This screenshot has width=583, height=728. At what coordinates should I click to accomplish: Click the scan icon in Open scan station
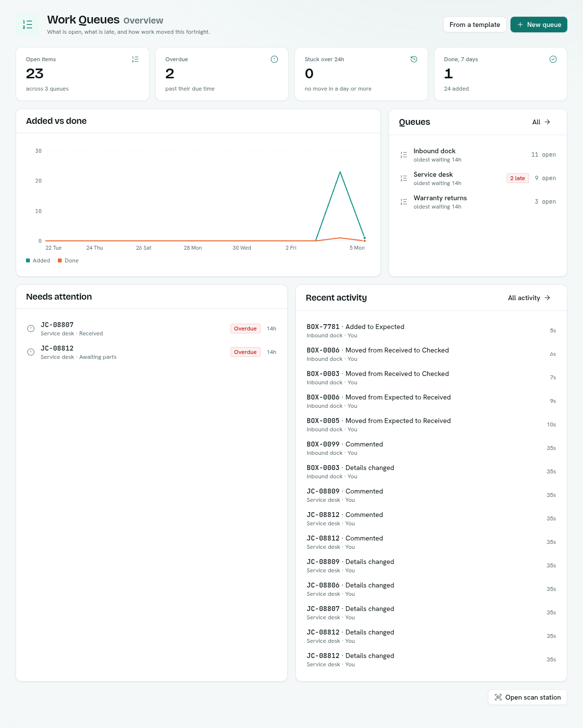coord(498,697)
